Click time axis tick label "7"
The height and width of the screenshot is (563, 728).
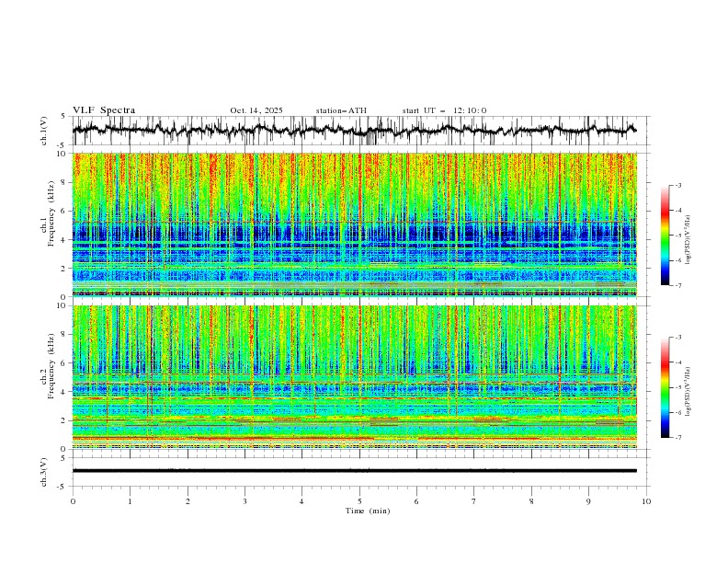click(474, 501)
